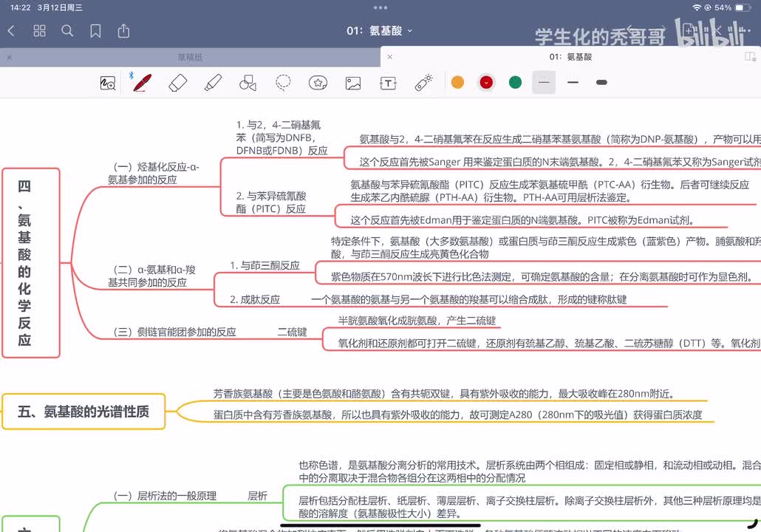Insert an image with the picture tool

coord(353,83)
